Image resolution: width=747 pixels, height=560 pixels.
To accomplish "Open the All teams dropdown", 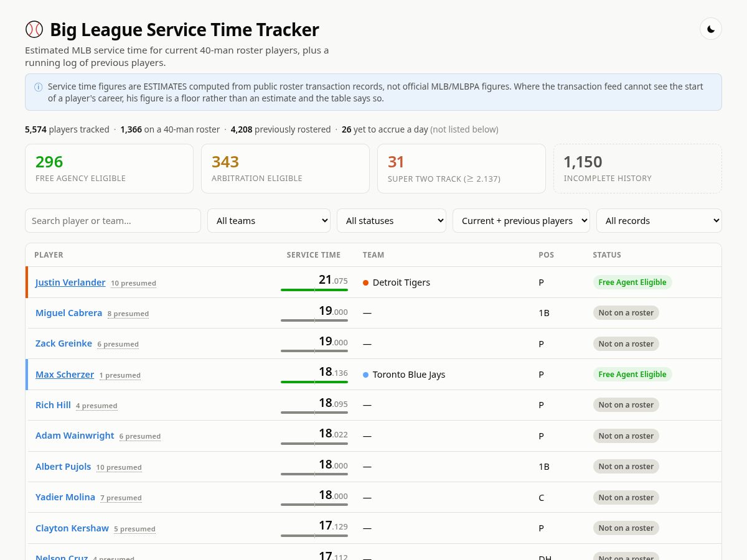I will (x=269, y=221).
